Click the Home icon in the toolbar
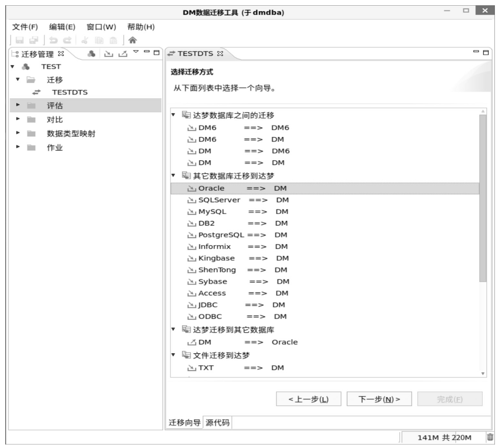The image size is (498, 448). 131,40
